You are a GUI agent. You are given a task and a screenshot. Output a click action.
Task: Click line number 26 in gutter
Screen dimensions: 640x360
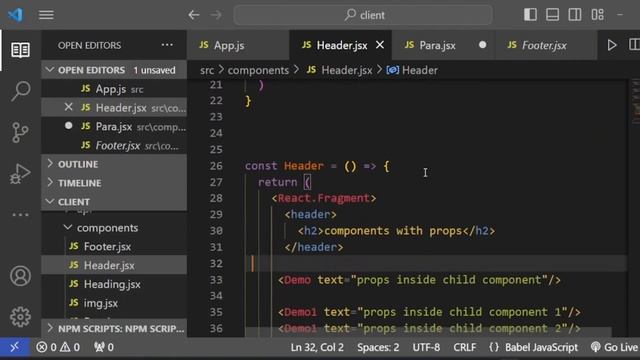click(x=216, y=166)
